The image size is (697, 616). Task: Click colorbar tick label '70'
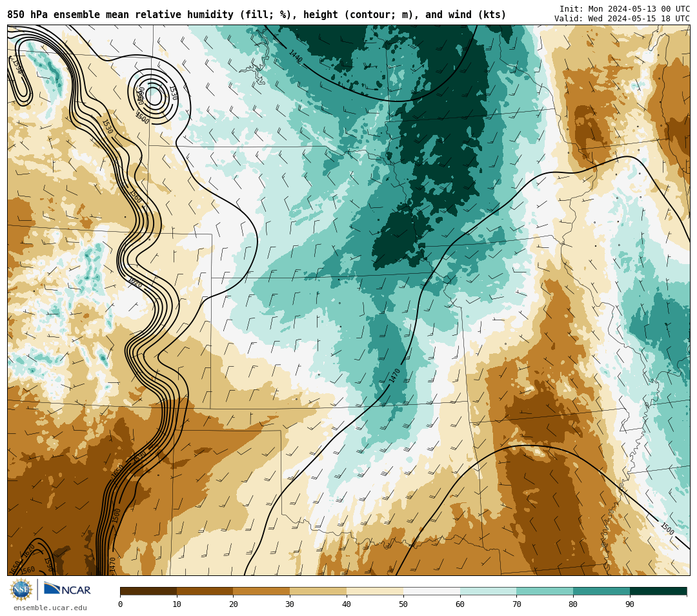516,604
